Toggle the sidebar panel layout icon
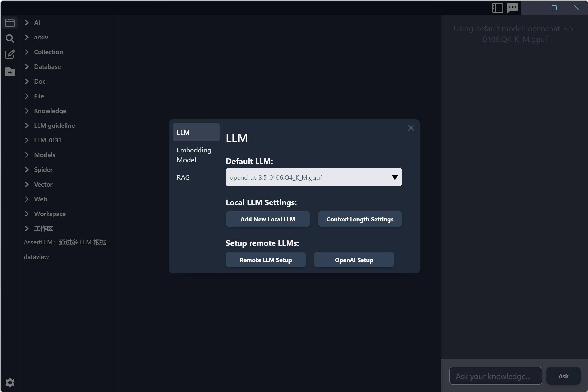 click(x=497, y=8)
